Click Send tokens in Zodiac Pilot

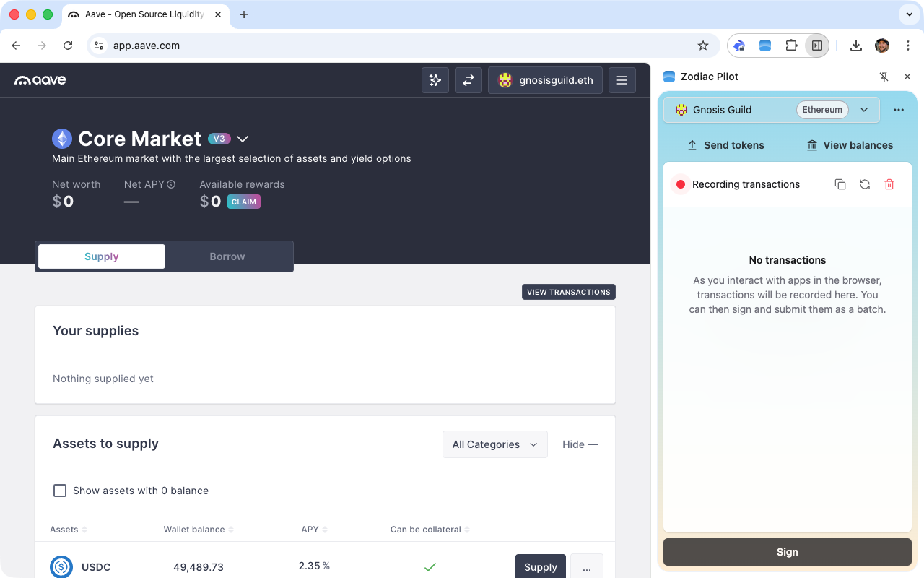pos(725,145)
